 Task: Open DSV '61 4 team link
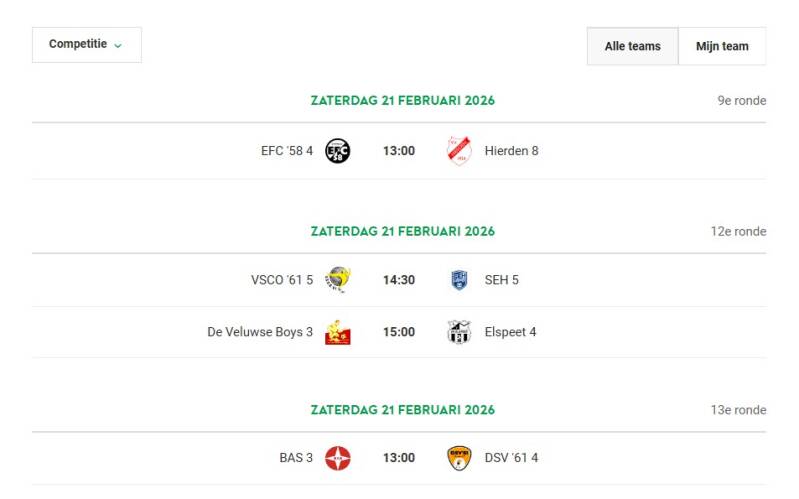511,458
